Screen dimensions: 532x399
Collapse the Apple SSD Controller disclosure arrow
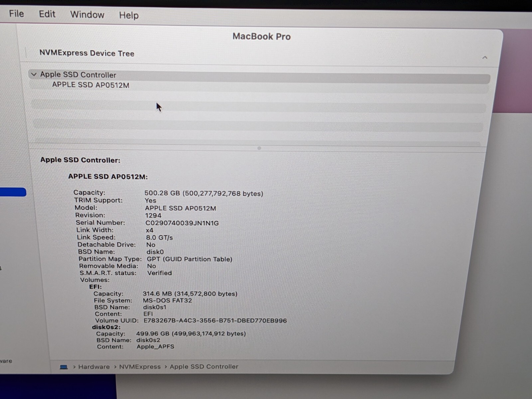(34, 74)
